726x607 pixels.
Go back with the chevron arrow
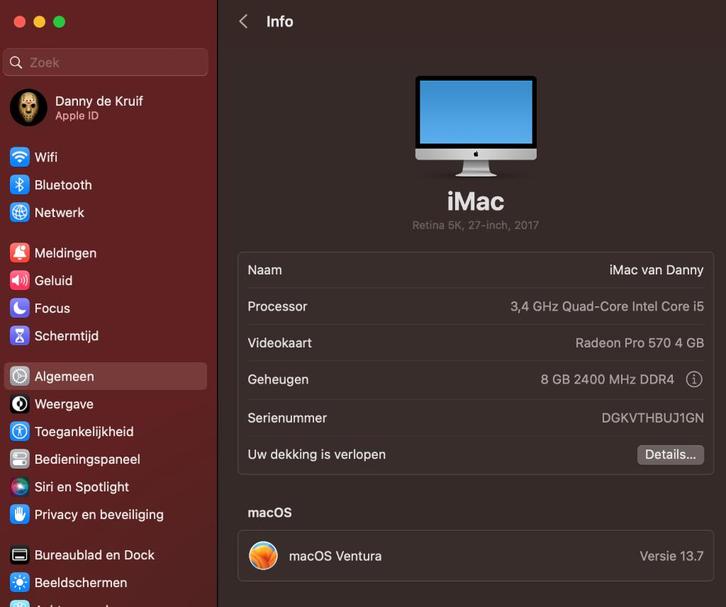[x=243, y=21]
